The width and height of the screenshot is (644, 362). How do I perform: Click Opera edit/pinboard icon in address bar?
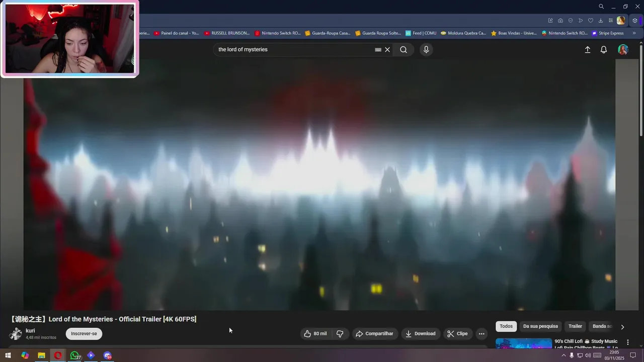pyautogui.click(x=550, y=21)
